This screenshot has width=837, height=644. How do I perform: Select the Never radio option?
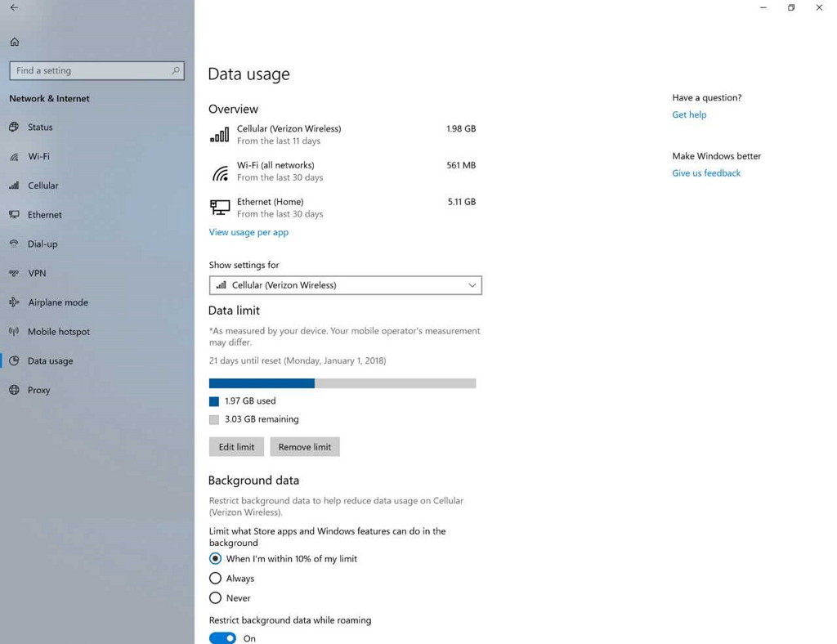(215, 598)
